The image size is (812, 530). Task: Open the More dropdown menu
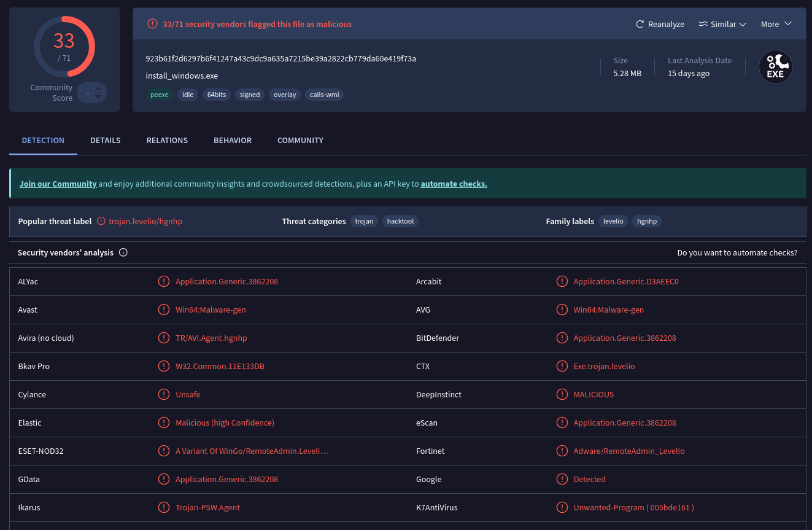pos(776,24)
